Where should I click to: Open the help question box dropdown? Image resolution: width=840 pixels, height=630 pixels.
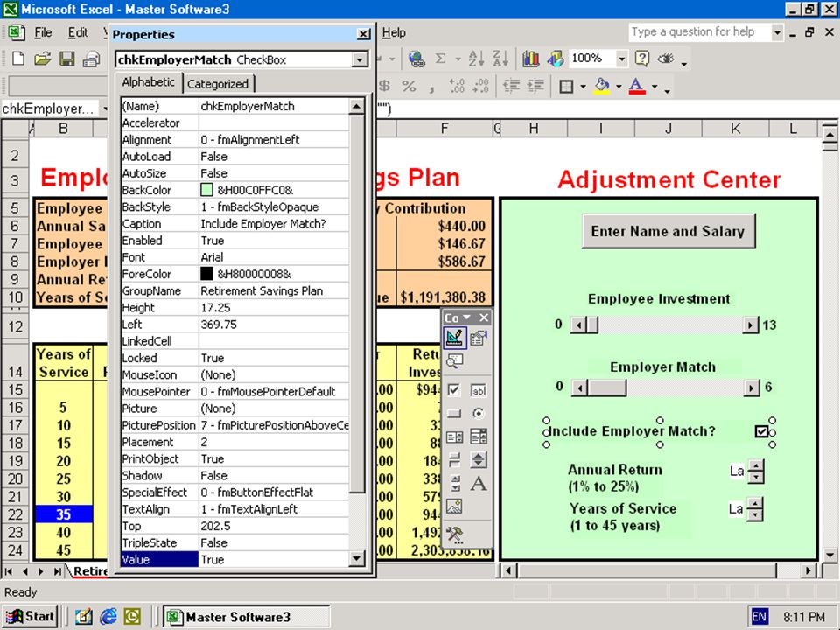point(777,32)
